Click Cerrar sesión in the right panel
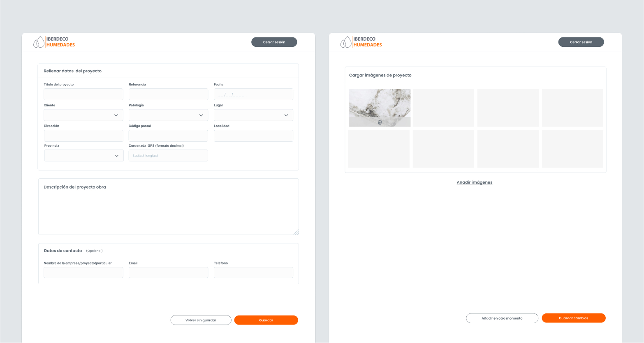 [581, 42]
